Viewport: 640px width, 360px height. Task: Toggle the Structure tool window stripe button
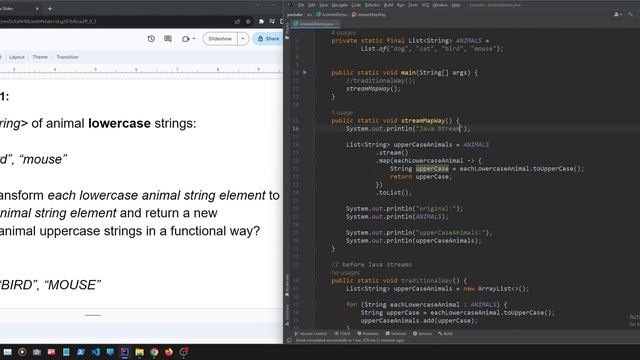(x=287, y=315)
